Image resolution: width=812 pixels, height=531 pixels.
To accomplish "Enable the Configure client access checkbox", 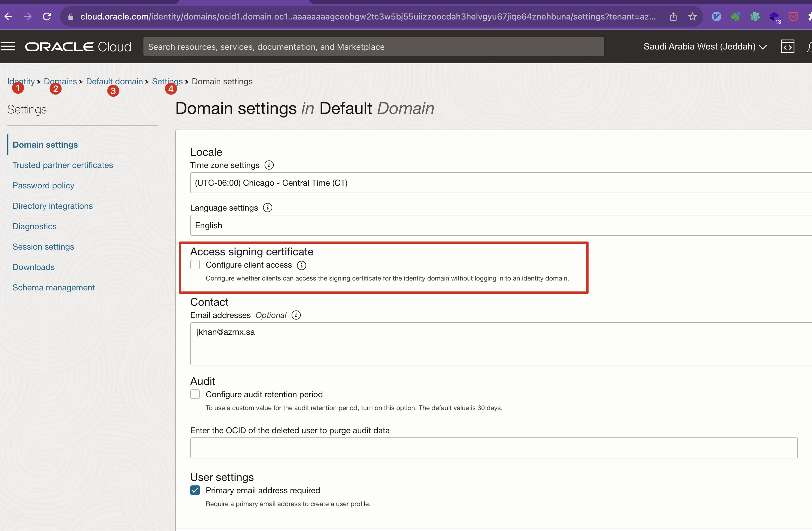I will (195, 265).
